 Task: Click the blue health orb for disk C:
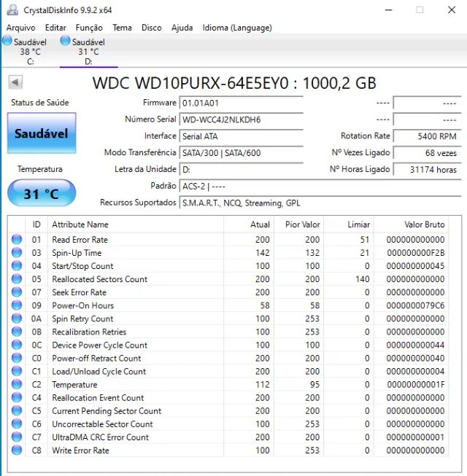pos(7,41)
